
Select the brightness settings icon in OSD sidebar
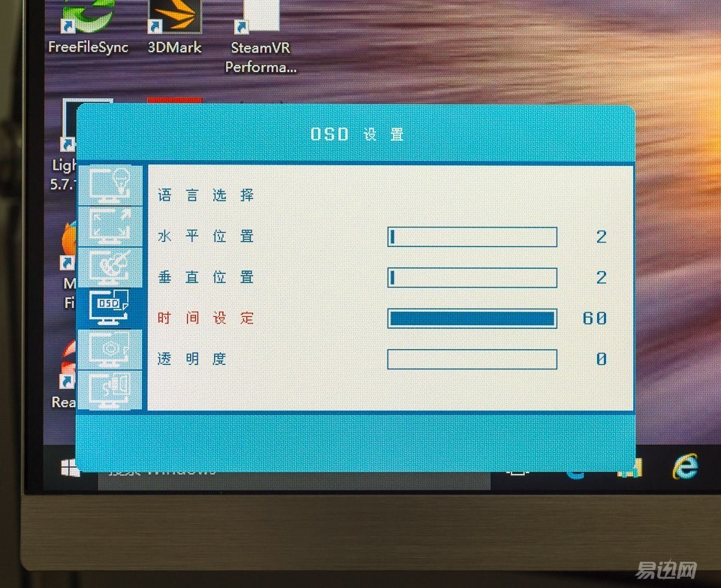(x=110, y=185)
